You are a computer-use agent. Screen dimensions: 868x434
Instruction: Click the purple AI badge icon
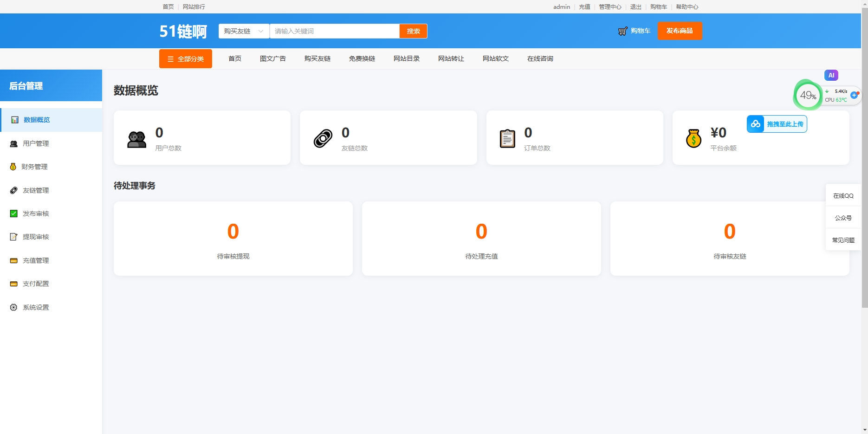point(831,75)
